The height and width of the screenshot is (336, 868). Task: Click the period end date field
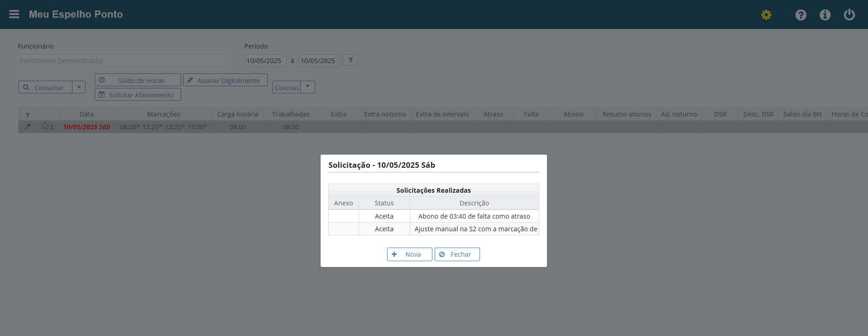tap(319, 60)
